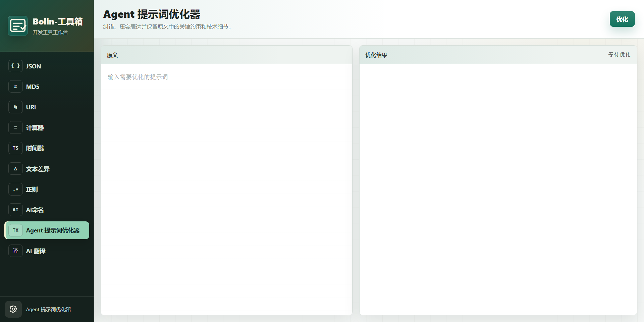
Task: Click the 优化结果 output area
Action: pyautogui.click(x=498, y=189)
